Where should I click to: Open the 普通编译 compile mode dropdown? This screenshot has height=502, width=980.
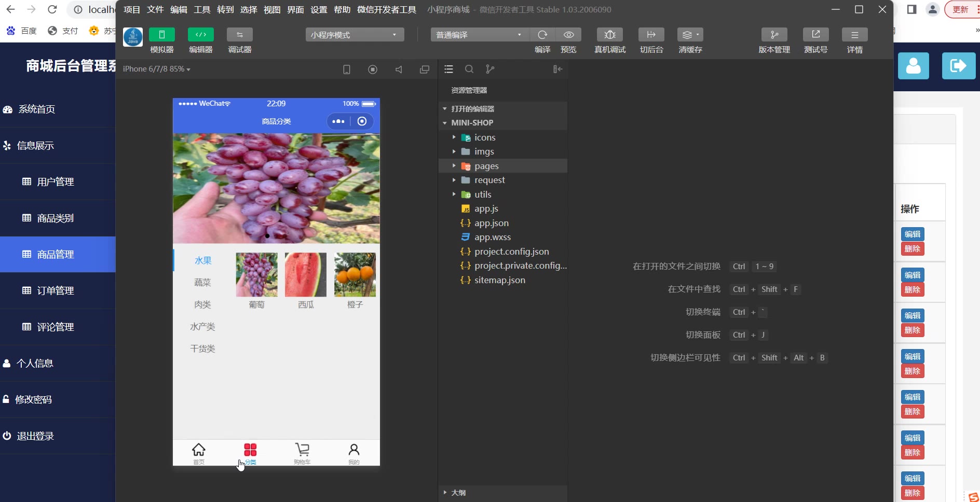click(x=480, y=35)
